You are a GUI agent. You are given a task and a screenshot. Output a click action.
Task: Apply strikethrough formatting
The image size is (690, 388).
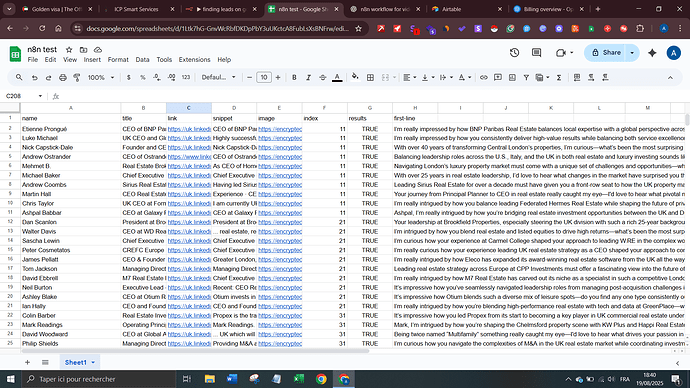coord(323,77)
